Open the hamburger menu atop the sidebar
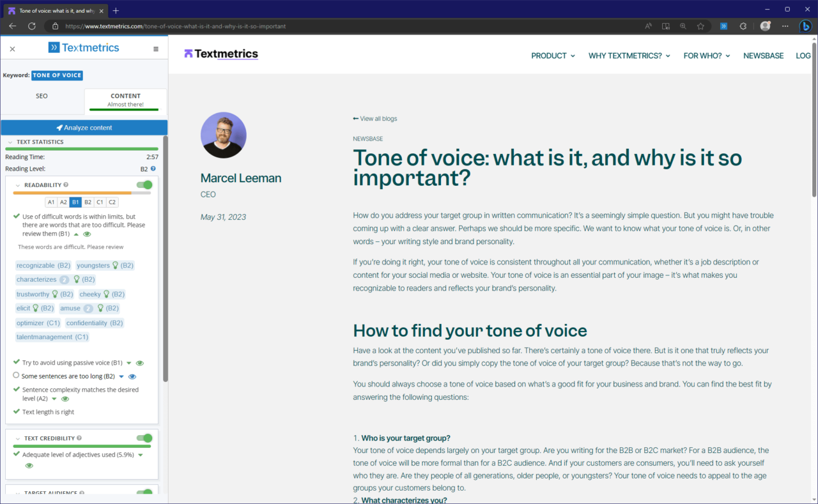The image size is (818, 504). click(156, 48)
